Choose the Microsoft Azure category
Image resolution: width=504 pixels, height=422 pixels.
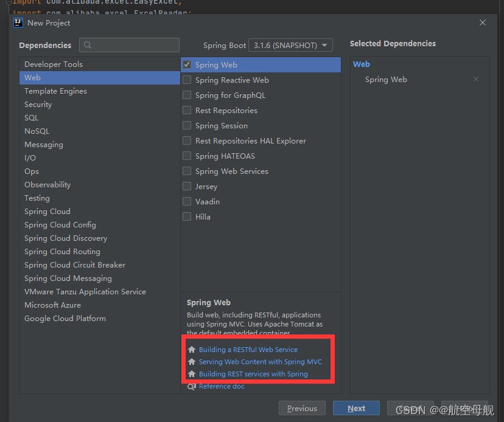(x=100, y=305)
